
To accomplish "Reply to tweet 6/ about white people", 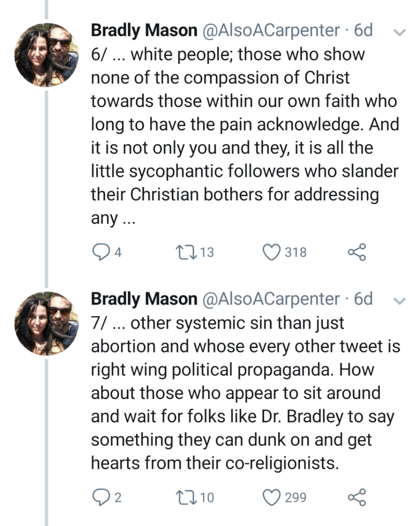I will pyautogui.click(x=100, y=252).
